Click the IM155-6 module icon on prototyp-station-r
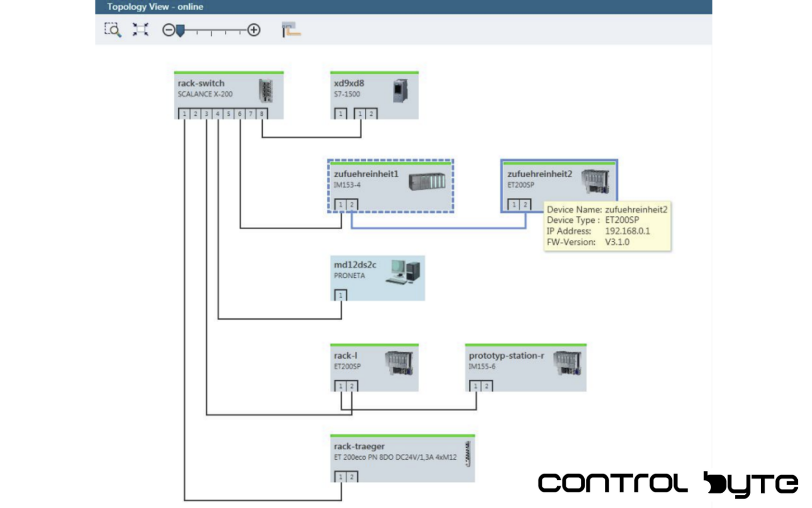This screenshot has height=508, width=812. [x=568, y=363]
